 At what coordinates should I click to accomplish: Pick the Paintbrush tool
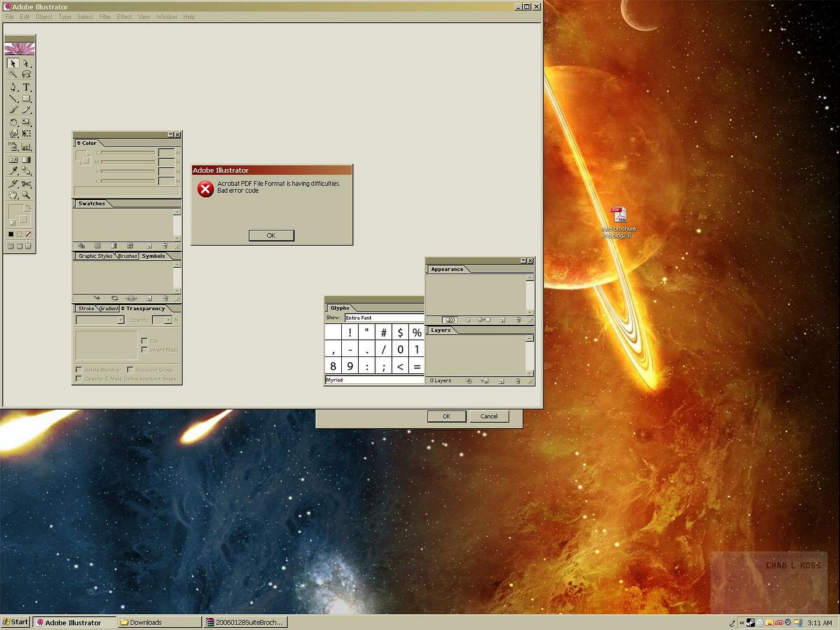pos(13,110)
